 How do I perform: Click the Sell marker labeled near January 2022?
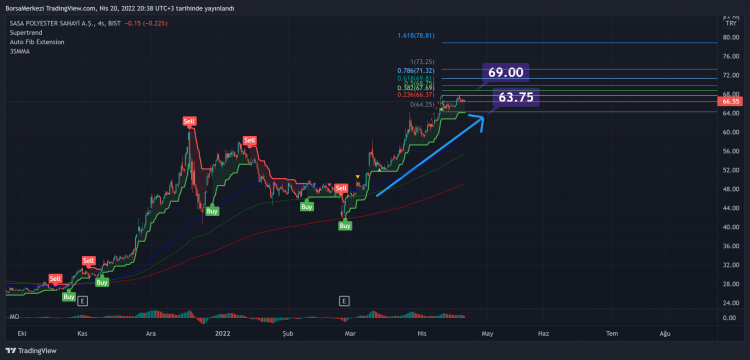[249, 140]
